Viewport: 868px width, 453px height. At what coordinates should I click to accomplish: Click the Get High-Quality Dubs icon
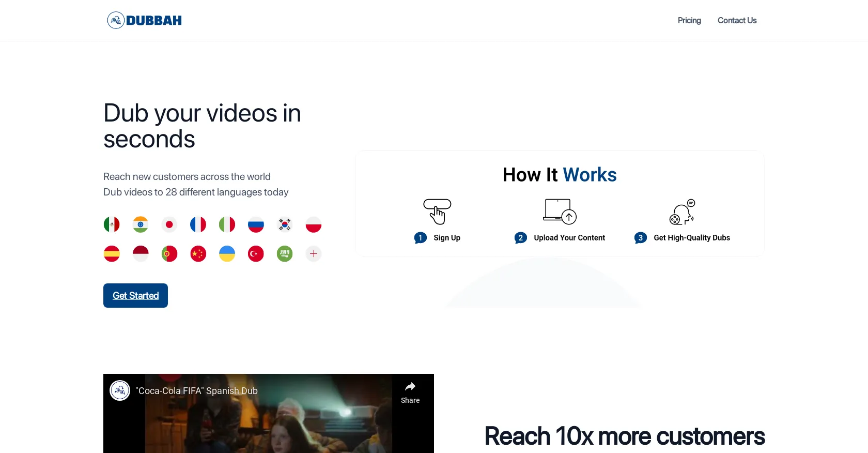pyautogui.click(x=682, y=212)
